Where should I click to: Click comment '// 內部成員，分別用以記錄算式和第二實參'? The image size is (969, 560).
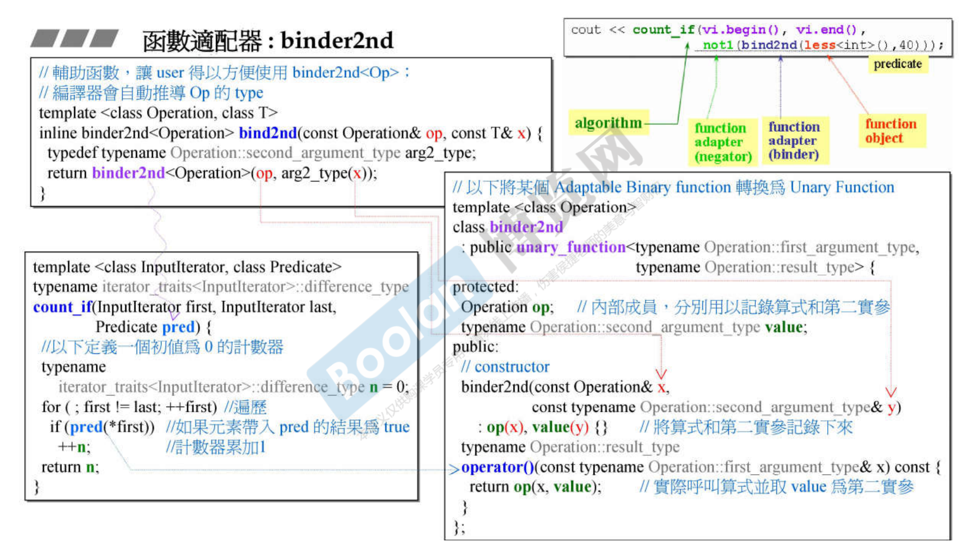pyautogui.click(x=734, y=307)
